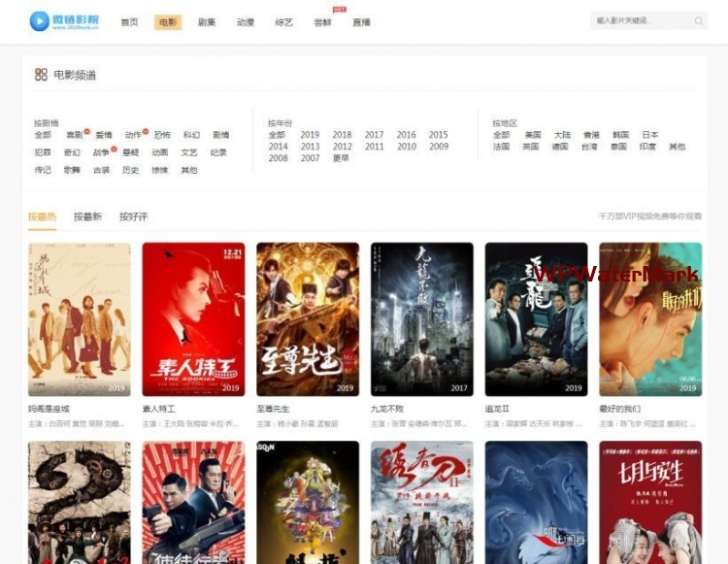The width and height of the screenshot is (728, 564).
Task: Filter region by 德国
Action: coord(560,147)
